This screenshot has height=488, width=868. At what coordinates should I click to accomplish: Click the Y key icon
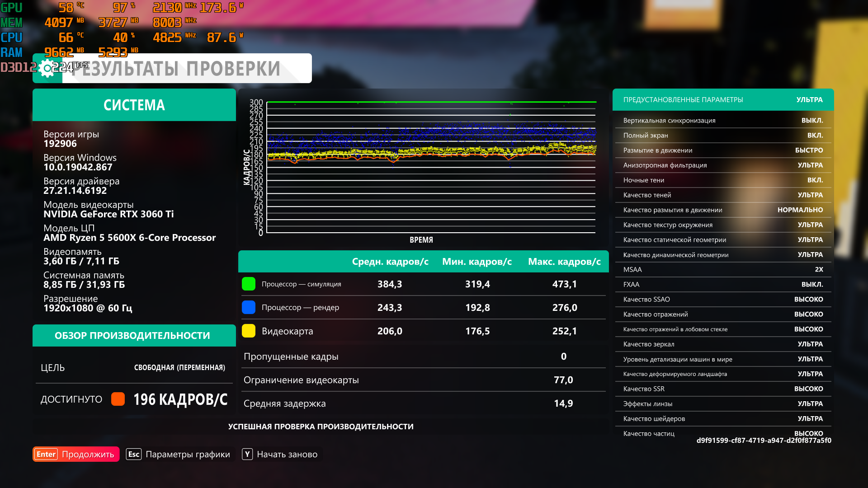tap(247, 454)
